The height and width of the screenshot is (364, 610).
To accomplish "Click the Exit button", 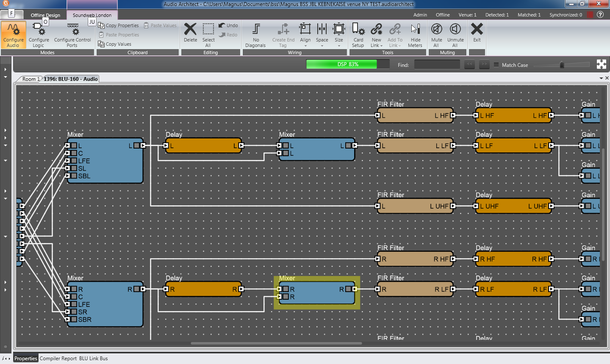I will pos(477,33).
